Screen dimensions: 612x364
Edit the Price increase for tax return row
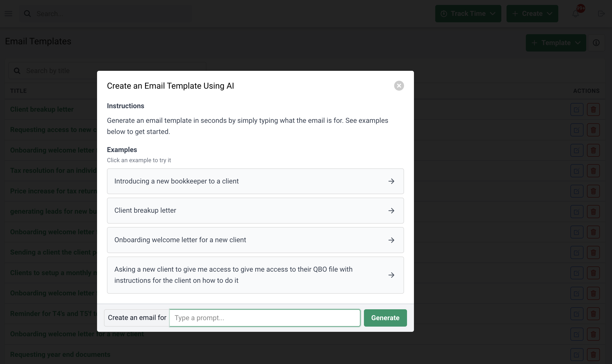tap(577, 191)
